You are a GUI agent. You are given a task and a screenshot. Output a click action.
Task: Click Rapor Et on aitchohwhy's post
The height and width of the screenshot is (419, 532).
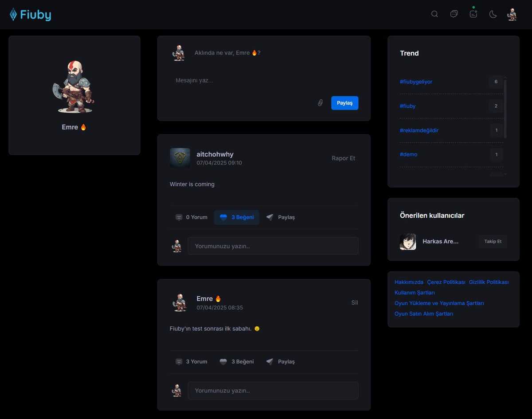(343, 158)
